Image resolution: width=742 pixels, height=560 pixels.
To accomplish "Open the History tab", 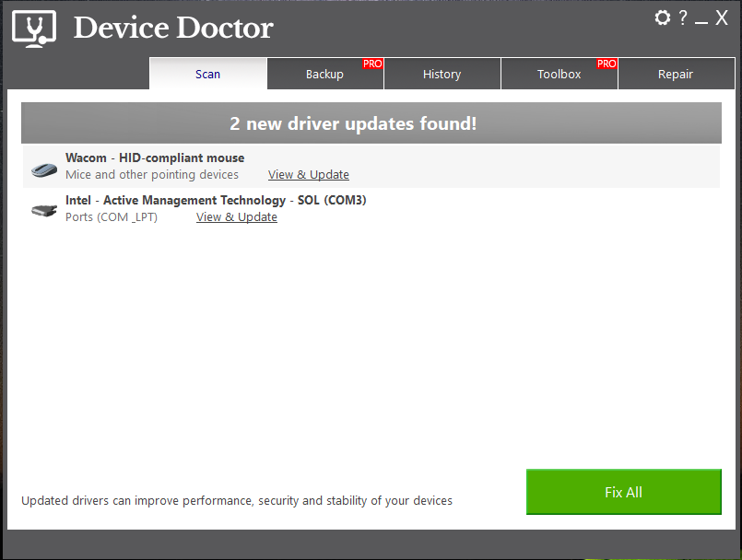I will click(442, 74).
